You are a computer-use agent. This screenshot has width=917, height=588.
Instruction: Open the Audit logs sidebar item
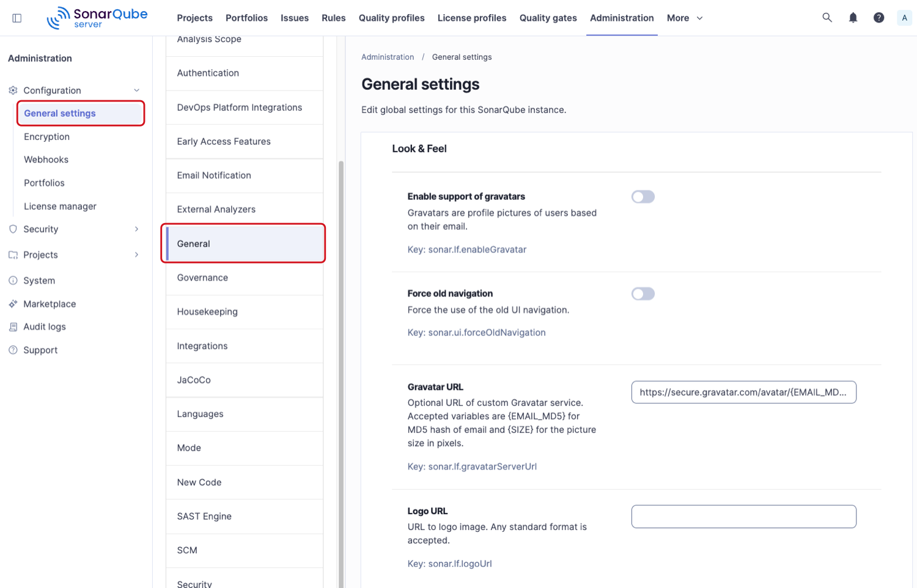click(x=45, y=327)
